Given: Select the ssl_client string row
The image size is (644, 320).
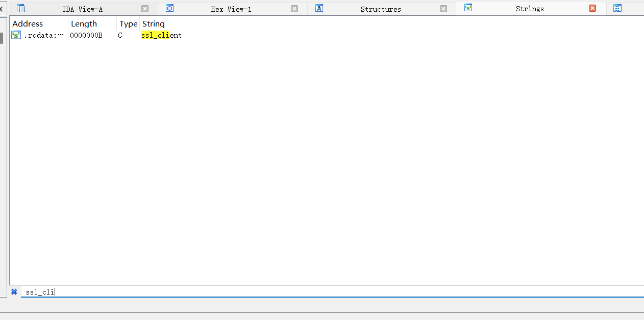Looking at the screenshot, I should pos(327,35).
